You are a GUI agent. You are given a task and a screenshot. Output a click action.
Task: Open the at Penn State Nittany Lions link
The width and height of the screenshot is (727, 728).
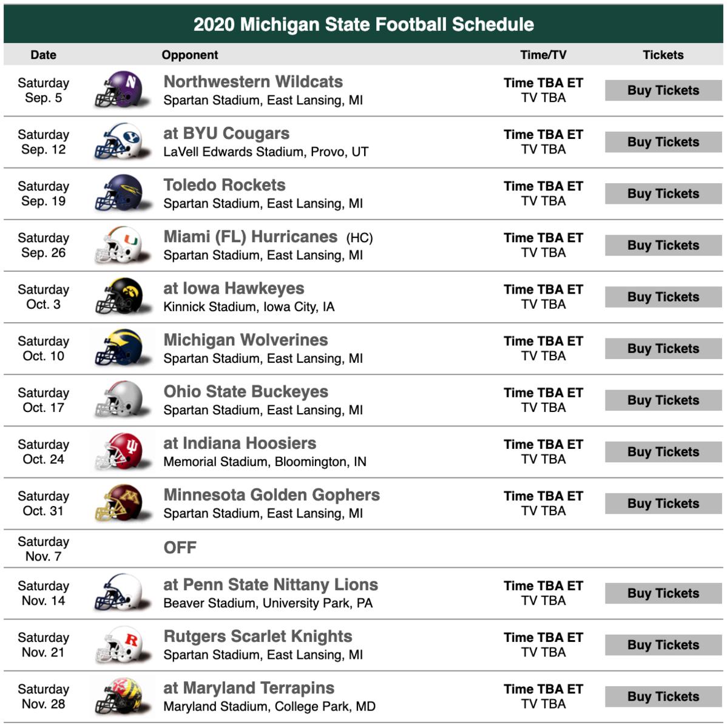271,585
